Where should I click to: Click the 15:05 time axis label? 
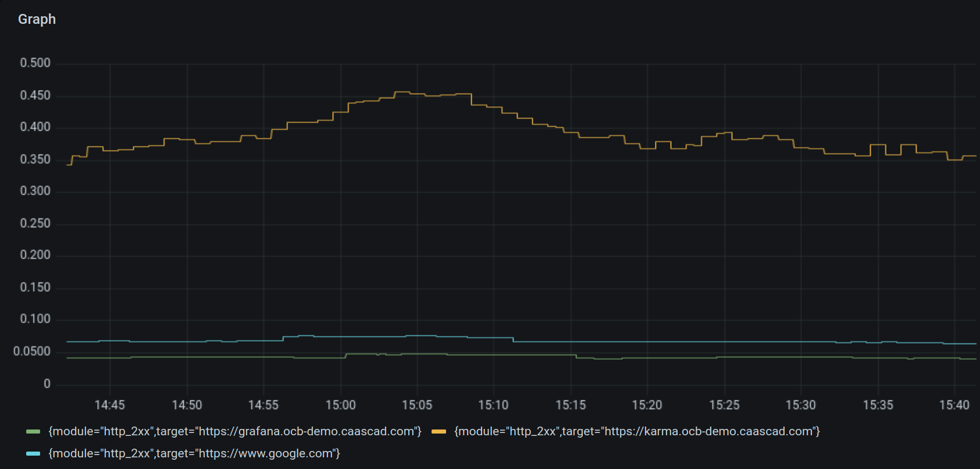tap(417, 405)
